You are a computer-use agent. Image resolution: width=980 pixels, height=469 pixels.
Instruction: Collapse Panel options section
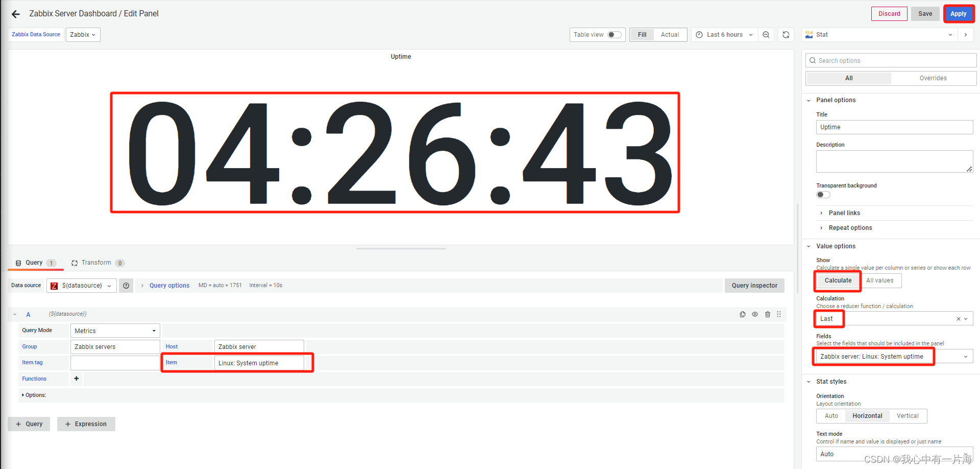click(x=835, y=100)
